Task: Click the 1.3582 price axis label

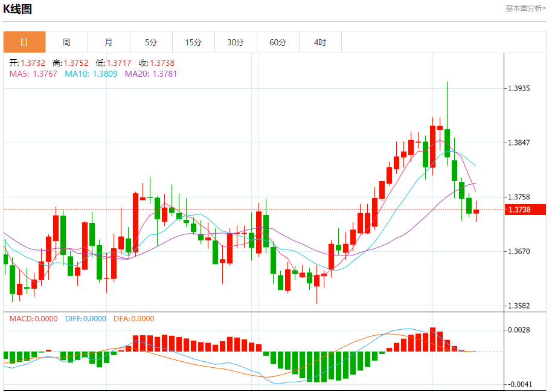Action: pyautogui.click(x=519, y=306)
